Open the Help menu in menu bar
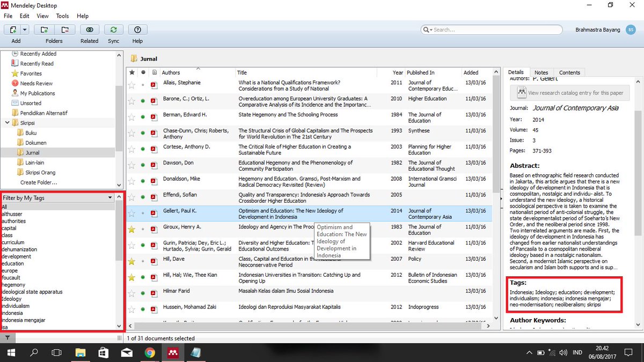The image size is (644, 362). [83, 16]
